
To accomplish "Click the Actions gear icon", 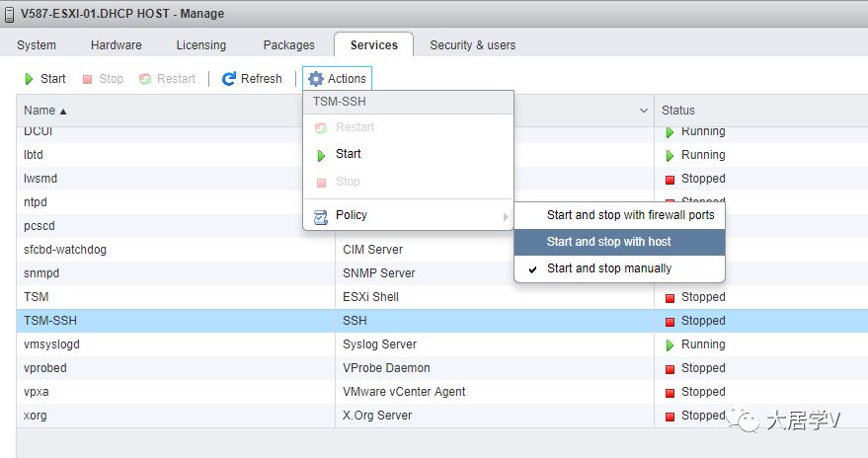I will click(316, 79).
